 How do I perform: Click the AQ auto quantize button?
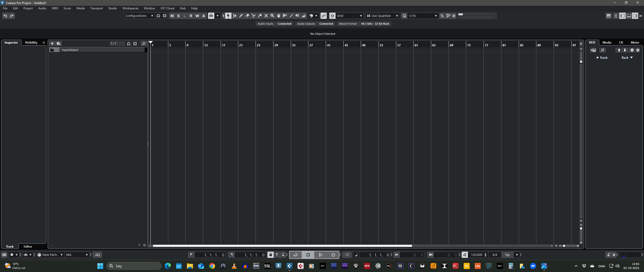coord(98,255)
